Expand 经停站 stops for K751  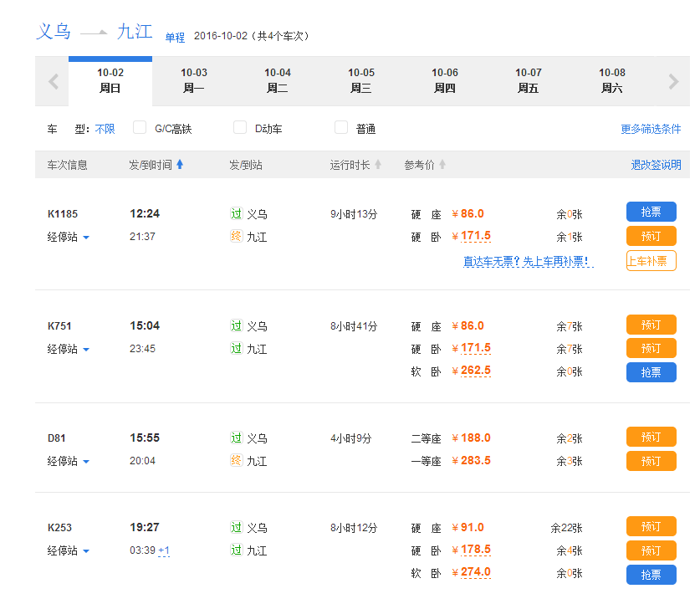click(x=69, y=349)
